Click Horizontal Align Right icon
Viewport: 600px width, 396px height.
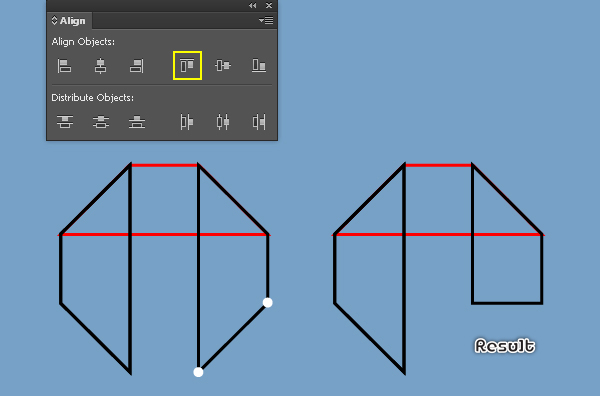point(137,65)
